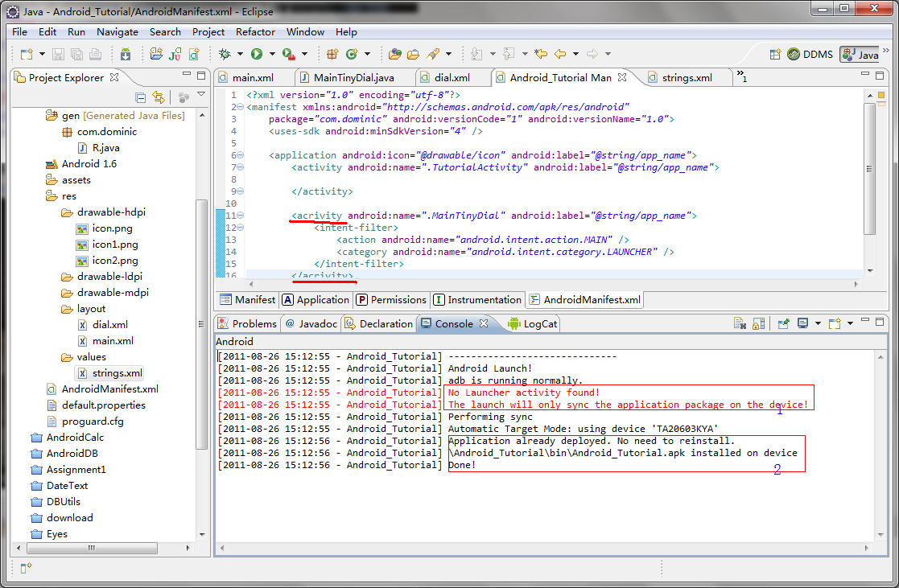899x588 pixels.
Task: Open the Back history dropdown arrow
Action: [x=575, y=54]
